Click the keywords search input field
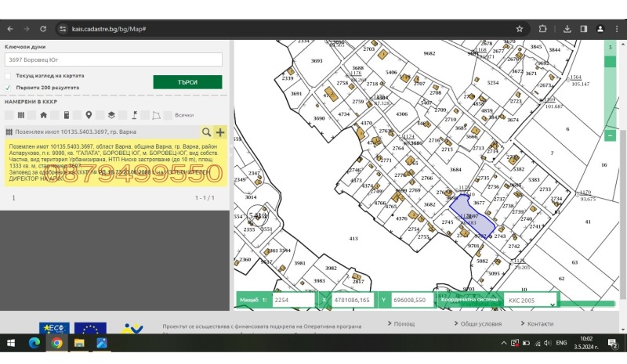627x364 pixels. click(x=114, y=59)
